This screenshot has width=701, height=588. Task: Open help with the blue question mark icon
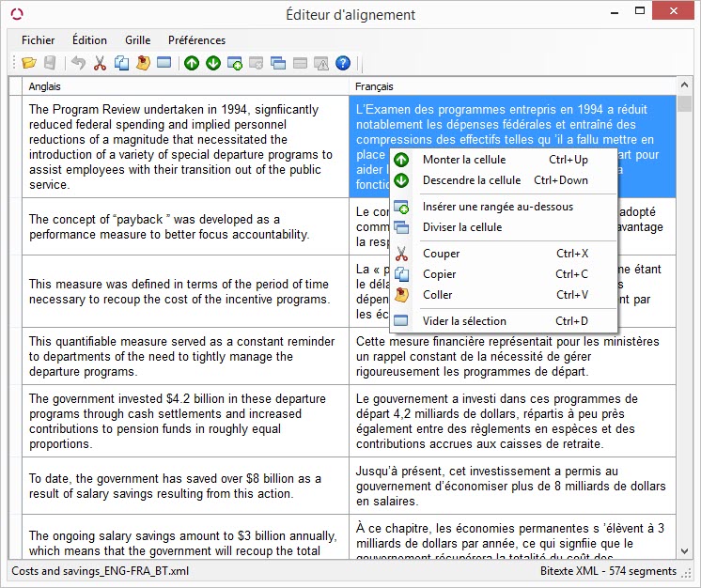(343, 63)
